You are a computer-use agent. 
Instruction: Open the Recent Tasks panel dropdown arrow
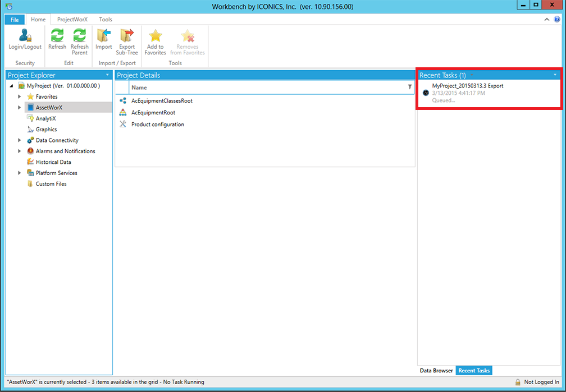point(555,75)
